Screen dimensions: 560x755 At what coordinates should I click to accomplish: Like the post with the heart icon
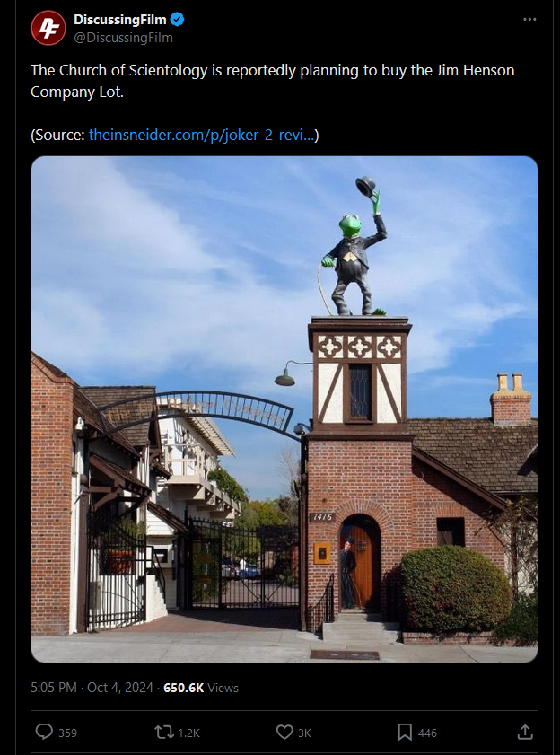284,732
